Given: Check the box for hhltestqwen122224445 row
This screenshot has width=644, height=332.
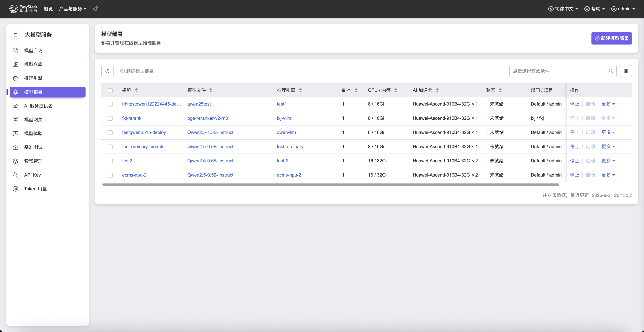Looking at the screenshot, I should click(110, 104).
